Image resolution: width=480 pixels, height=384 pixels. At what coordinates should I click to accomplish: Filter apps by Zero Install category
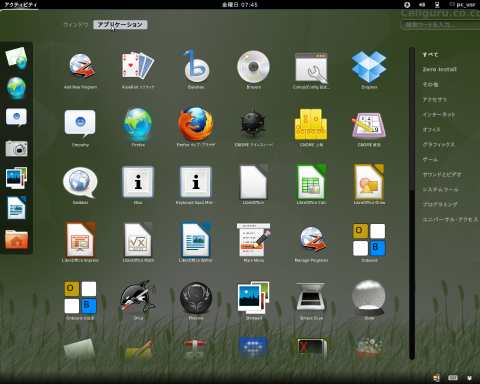(x=439, y=69)
